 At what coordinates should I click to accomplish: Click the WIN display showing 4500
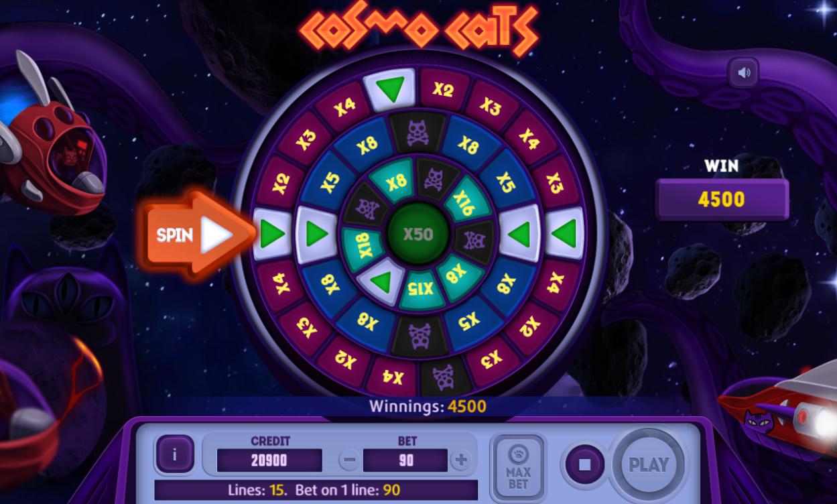(722, 199)
